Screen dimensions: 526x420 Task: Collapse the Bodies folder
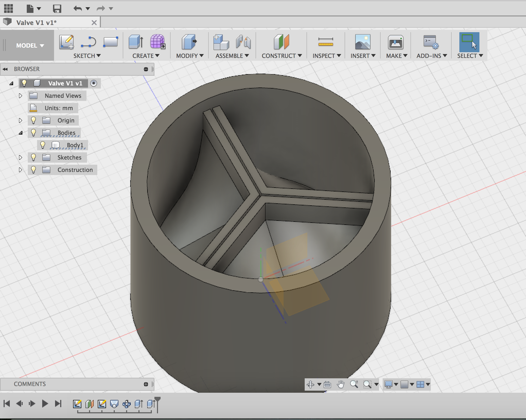tap(21, 133)
